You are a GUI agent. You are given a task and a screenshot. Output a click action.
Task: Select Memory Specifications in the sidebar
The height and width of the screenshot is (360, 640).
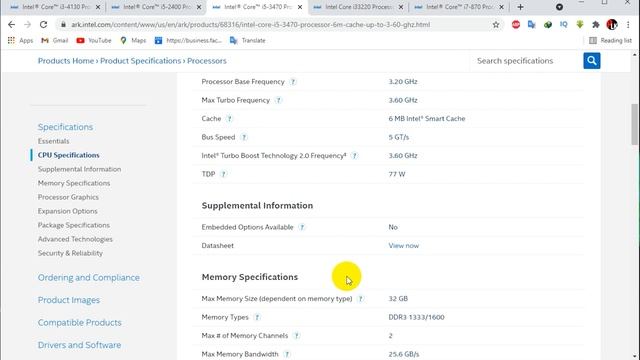74,183
